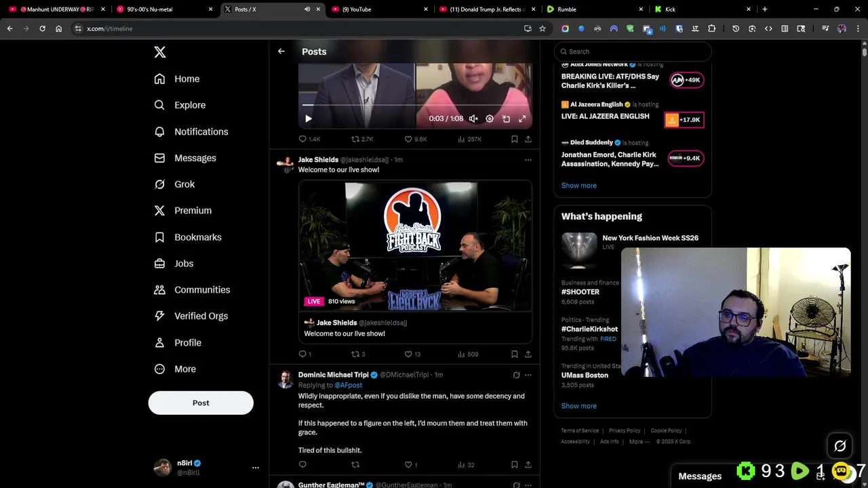Go back with the Posts arrow
The width and height of the screenshot is (868, 488).
tap(281, 52)
